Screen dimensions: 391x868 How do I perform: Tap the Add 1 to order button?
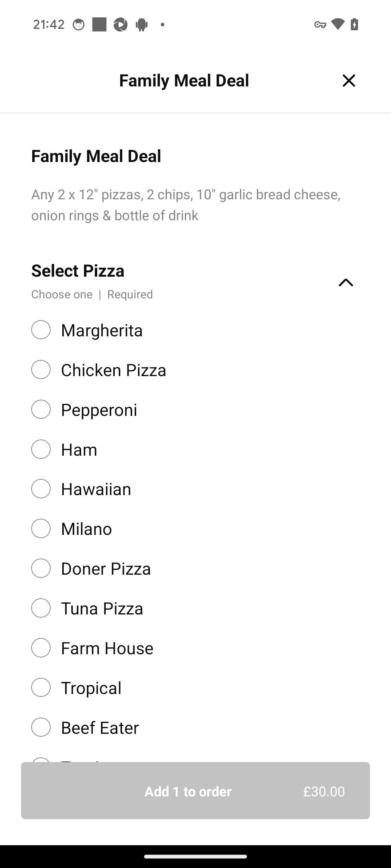[195, 791]
